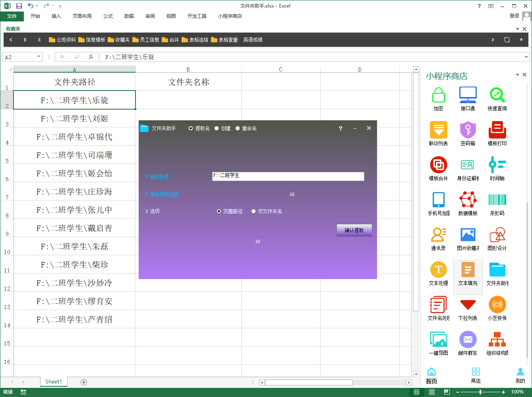
Task: Open the 模板合并 red icon
Action: pos(438,169)
